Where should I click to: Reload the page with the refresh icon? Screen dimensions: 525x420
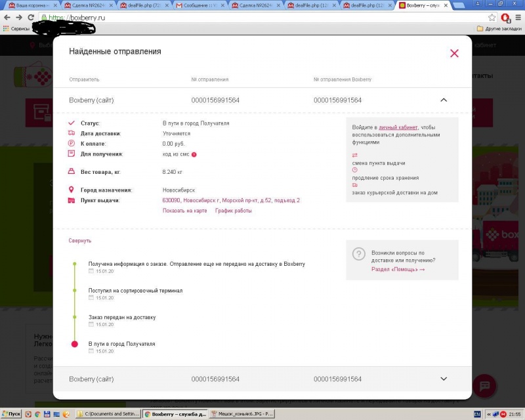[31, 18]
